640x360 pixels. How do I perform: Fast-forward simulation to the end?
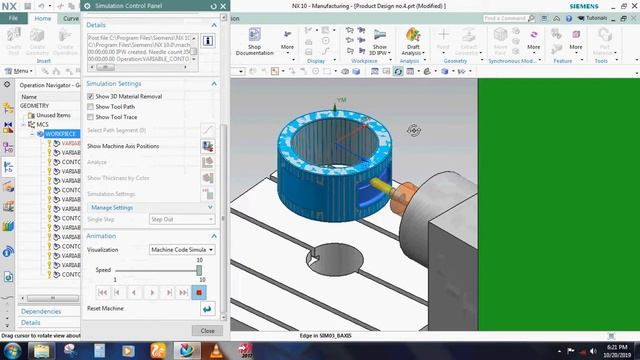(183, 292)
